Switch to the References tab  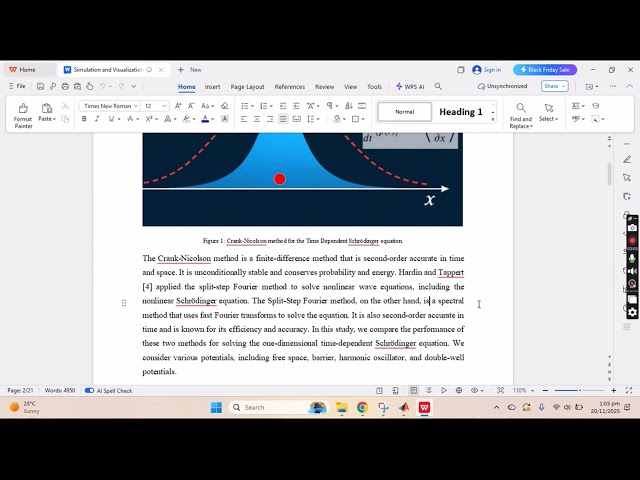click(290, 87)
